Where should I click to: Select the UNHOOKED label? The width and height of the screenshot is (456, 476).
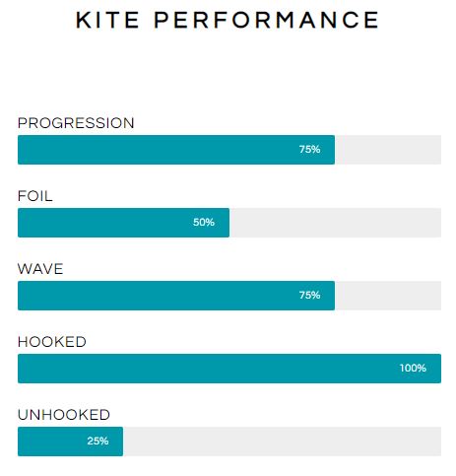(64, 415)
